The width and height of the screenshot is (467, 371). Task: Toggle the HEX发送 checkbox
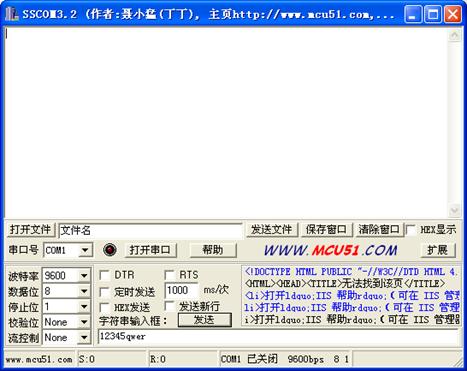tap(105, 307)
